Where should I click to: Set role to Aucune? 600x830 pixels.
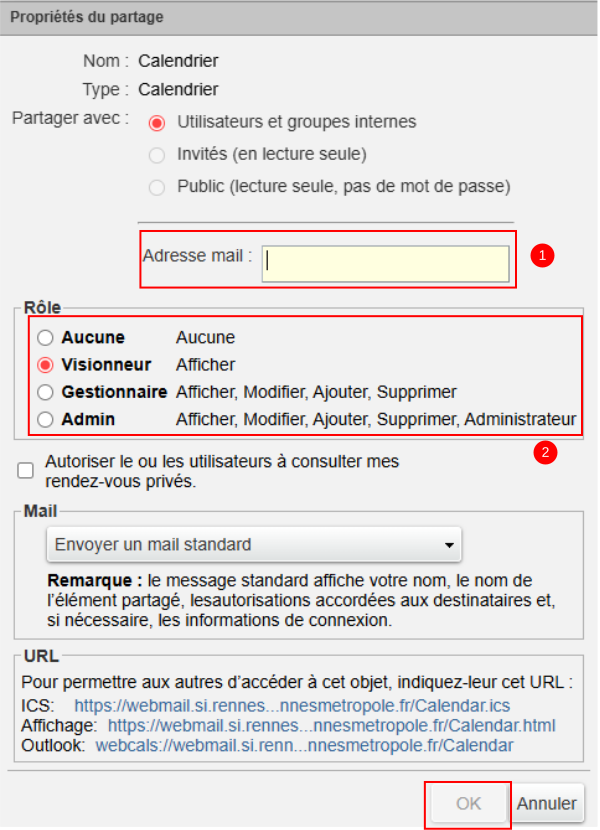[x=45, y=338]
